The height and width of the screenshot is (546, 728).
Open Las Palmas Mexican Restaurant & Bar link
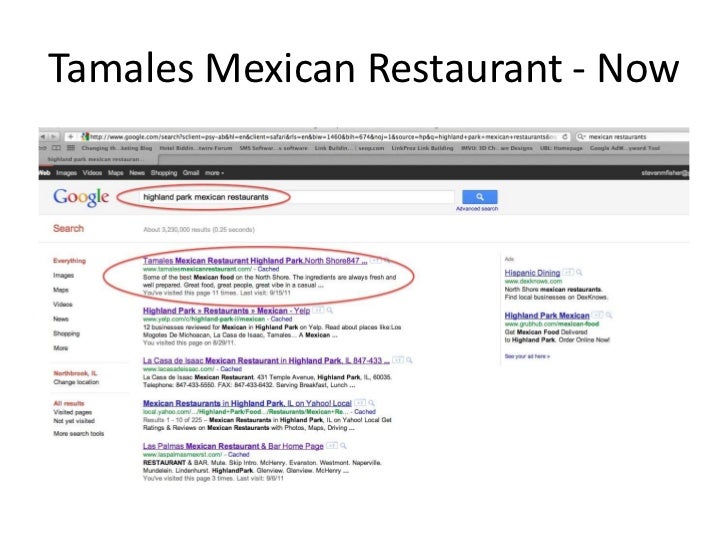click(233, 446)
